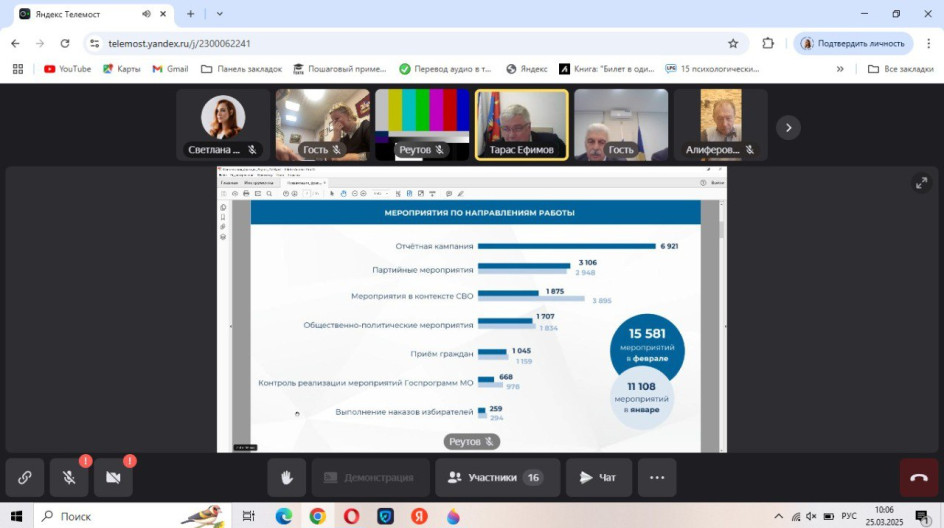Toggle input language РУС in tray
The image size is (944, 528).
pos(849,516)
